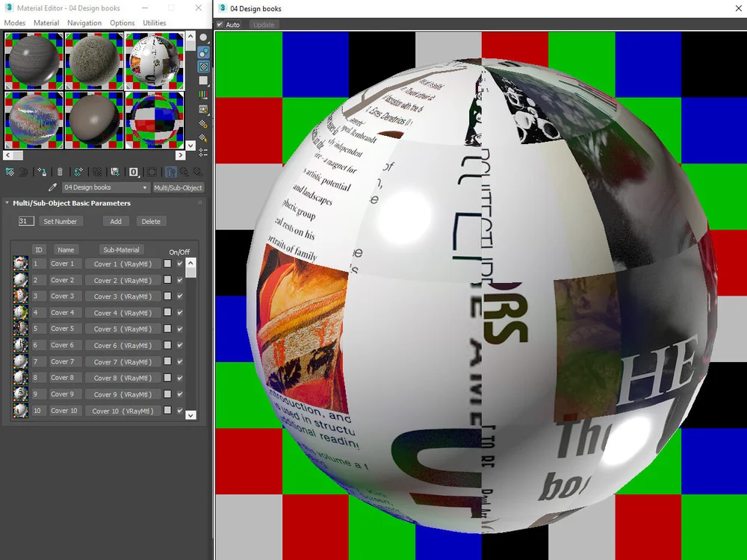Toggle the checkered Background for sample slot
The height and width of the screenshot is (560, 747).
pos(204,66)
